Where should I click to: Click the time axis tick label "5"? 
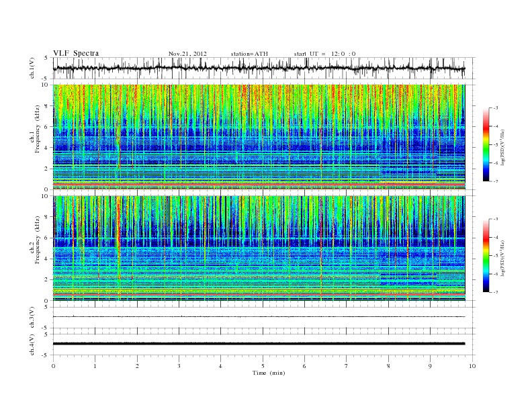coord(263,366)
